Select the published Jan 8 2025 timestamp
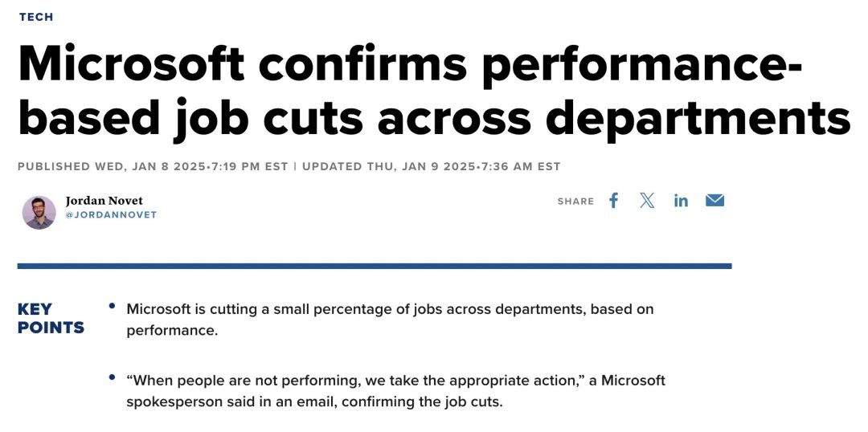 (153, 166)
